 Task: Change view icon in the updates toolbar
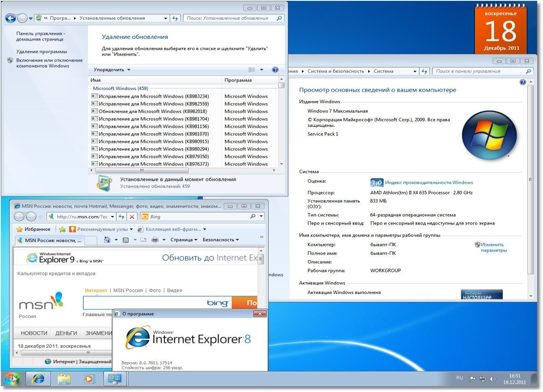point(252,70)
